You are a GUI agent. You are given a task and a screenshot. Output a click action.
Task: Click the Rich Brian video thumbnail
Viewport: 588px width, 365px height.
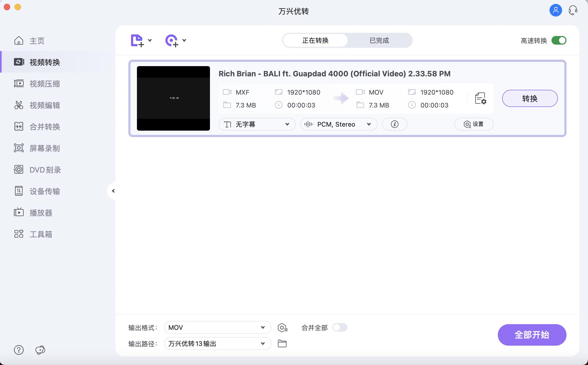click(173, 98)
